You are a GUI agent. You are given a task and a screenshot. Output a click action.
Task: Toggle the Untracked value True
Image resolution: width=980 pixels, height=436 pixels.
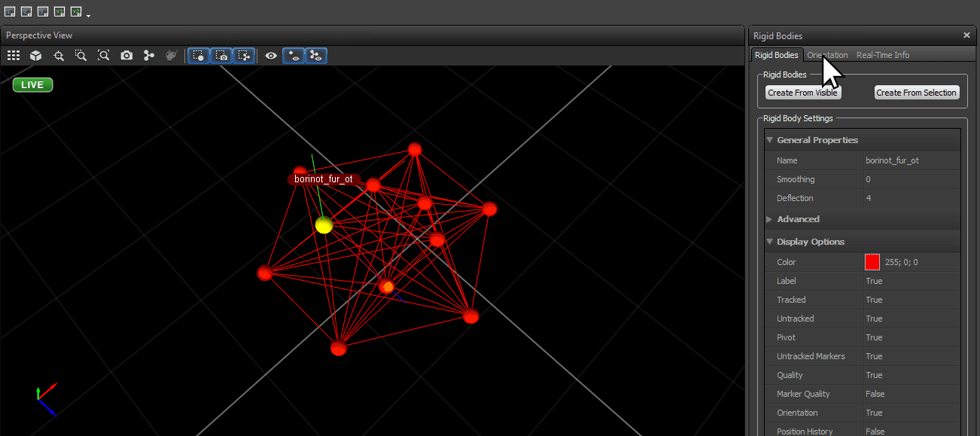pos(912,319)
